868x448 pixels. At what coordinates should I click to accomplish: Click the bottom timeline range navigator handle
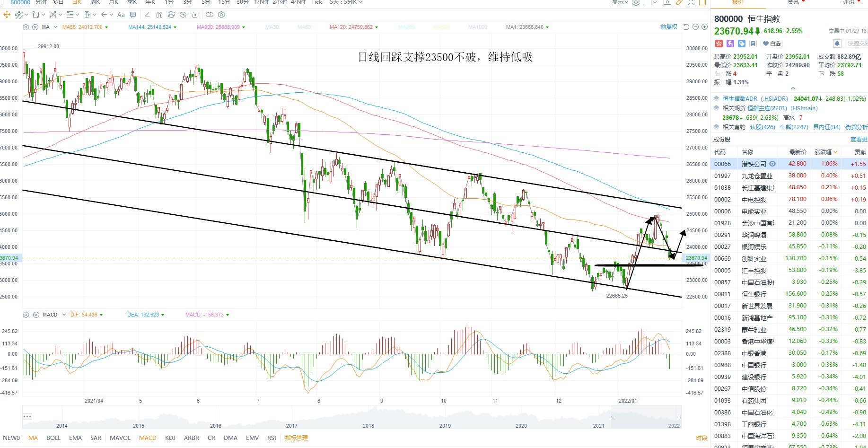point(27,416)
